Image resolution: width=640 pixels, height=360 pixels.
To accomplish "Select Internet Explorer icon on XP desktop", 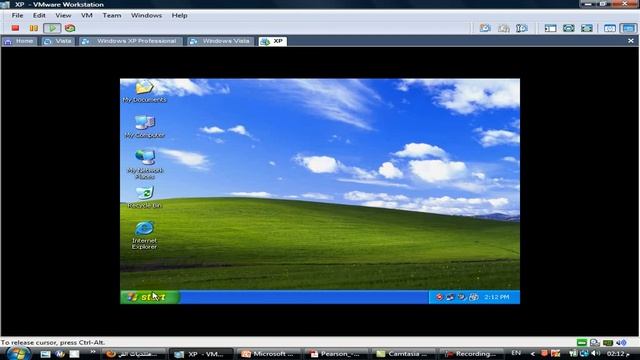I will [144, 235].
